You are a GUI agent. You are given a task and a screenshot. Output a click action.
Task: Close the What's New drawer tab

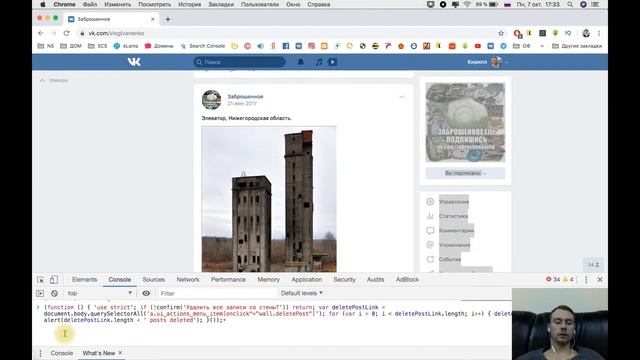[x=120, y=353]
